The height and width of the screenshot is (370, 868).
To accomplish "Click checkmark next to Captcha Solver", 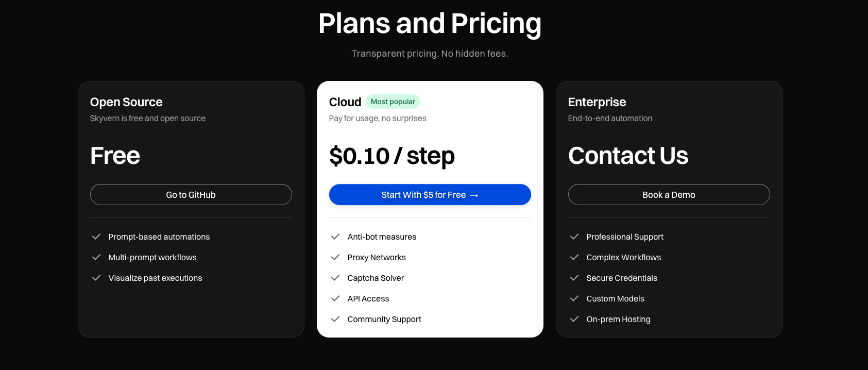I will pos(335,278).
